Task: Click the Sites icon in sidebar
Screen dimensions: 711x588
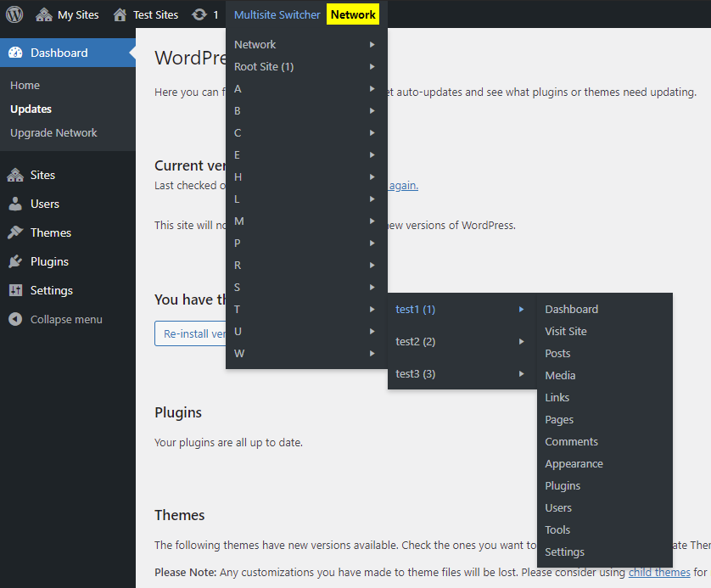Action: (x=15, y=175)
